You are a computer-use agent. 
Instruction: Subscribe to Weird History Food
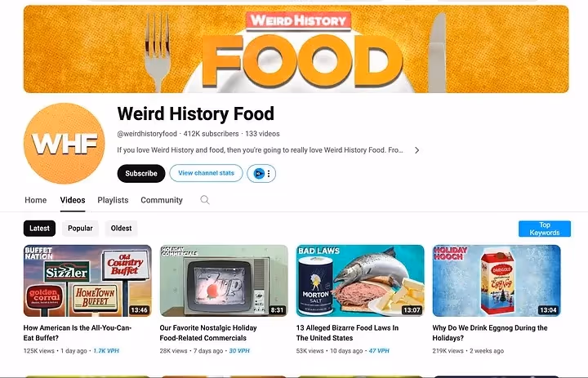pos(141,174)
